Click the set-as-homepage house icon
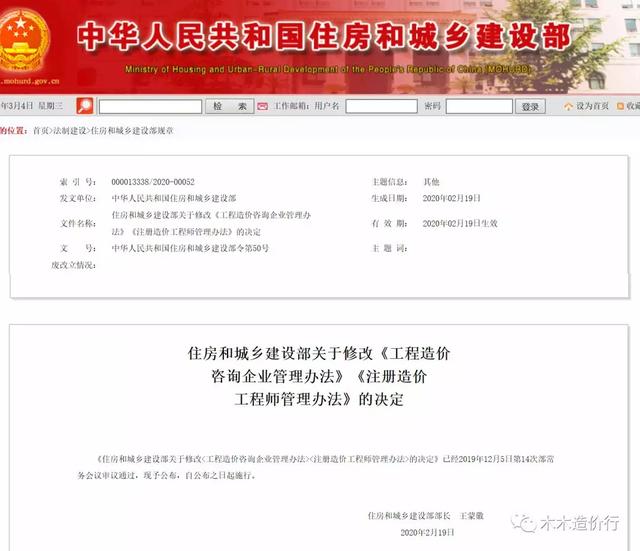Image resolution: width=640 pixels, height=551 pixels. click(568, 107)
